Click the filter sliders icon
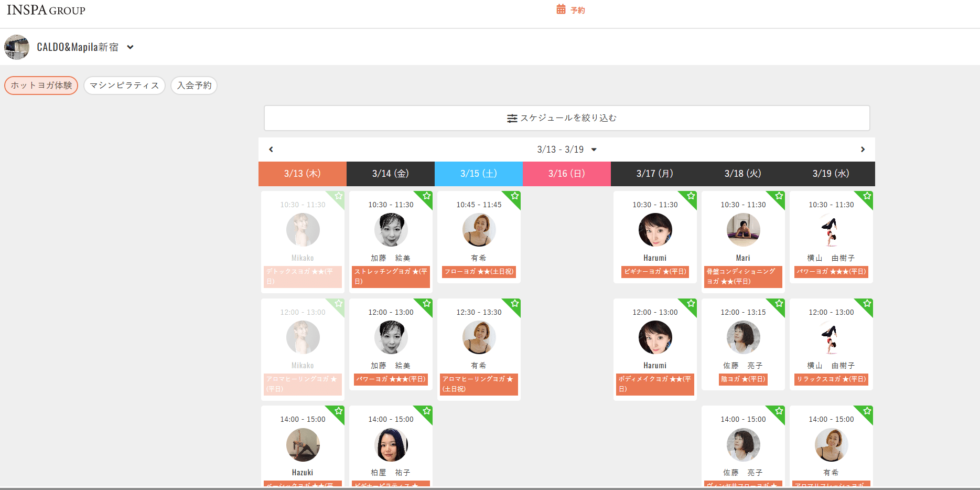The height and width of the screenshot is (490, 980). tap(512, 119)
